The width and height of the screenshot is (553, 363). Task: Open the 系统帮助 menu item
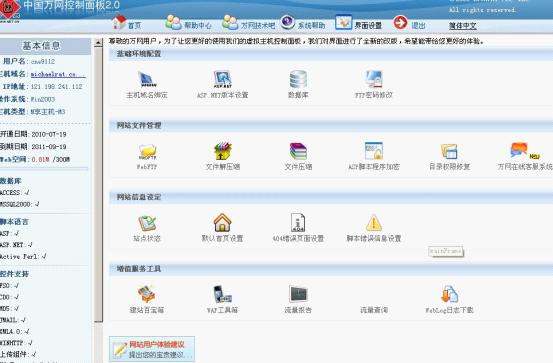(311, 26)
